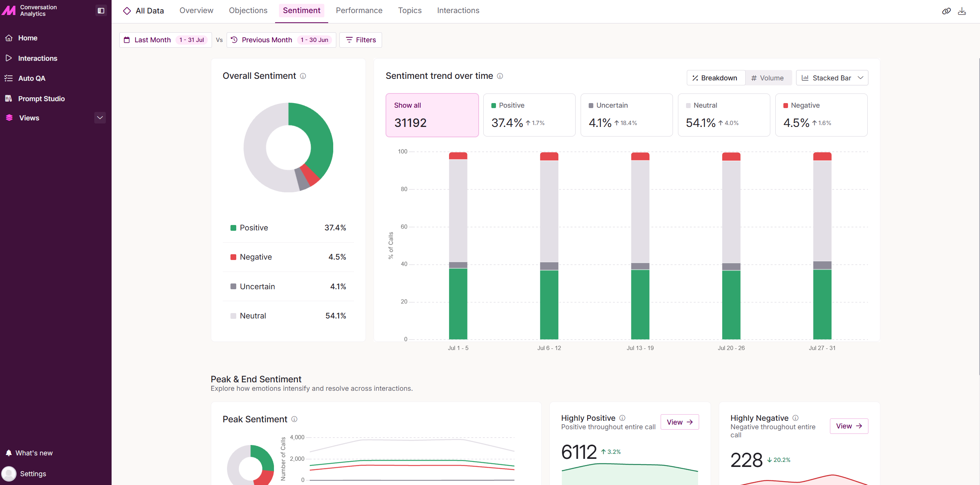This screenshot has height=485, width=980.
Task: Click the Overall Sentiment info icon
Action: point(303,76)
